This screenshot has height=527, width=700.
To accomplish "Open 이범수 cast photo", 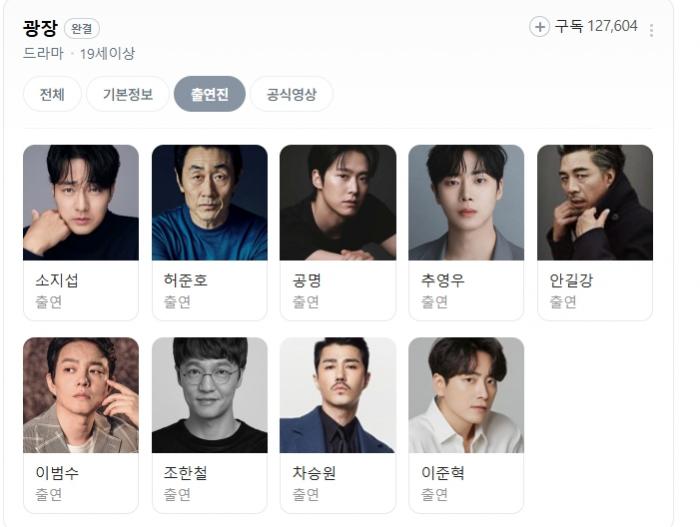I will [81, 395].
